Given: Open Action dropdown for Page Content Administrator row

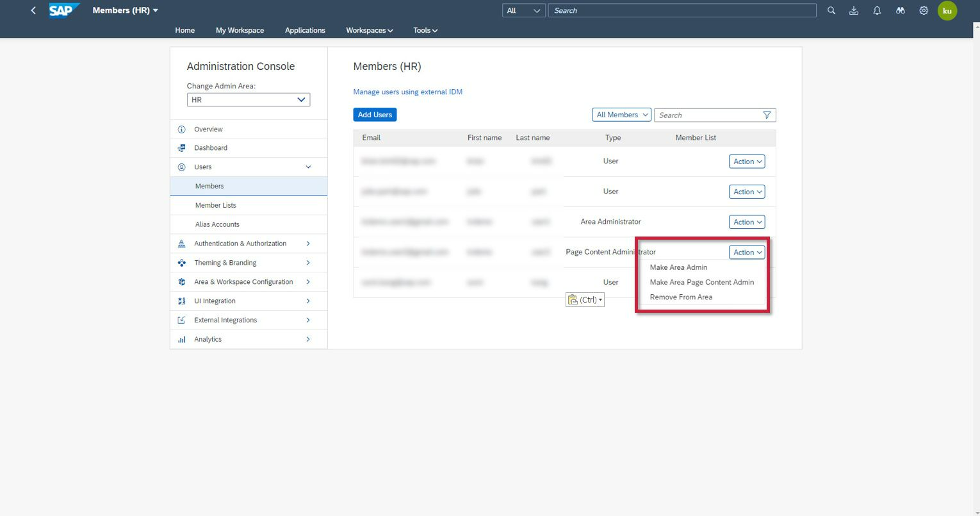Looking at the screenshot, I should pyautogui.click(x=747, y=253).
